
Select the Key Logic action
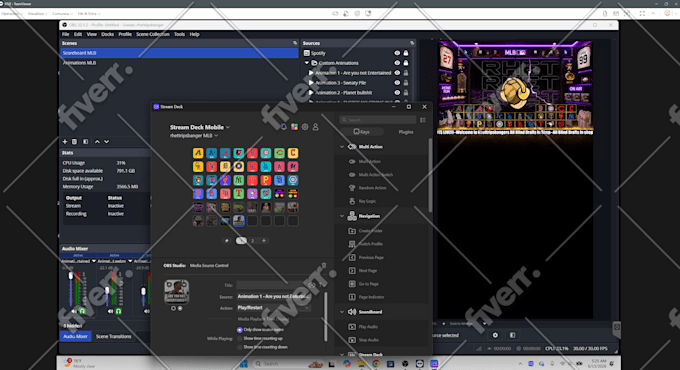[363, 201]
